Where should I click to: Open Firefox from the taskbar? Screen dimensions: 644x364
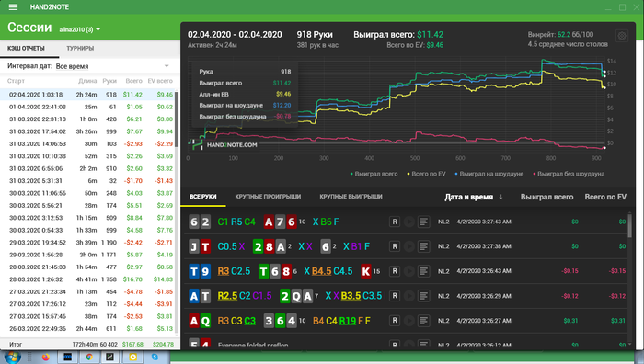[46, 358]
